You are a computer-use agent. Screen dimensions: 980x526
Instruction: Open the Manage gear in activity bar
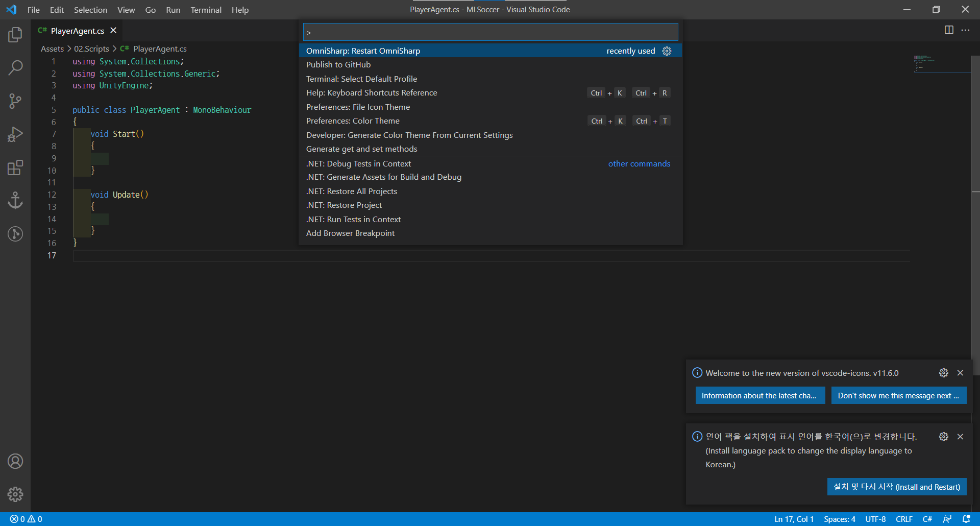(x=15, y=494)
